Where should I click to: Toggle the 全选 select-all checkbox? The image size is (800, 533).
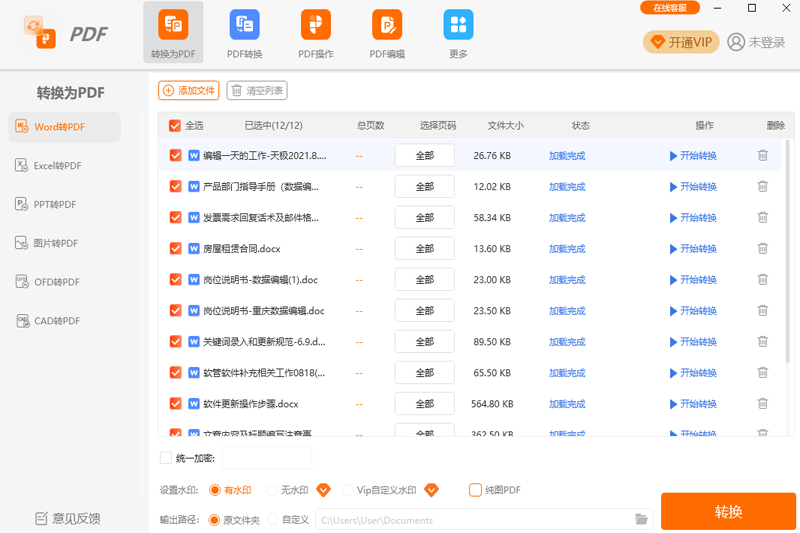coord(175,126)
